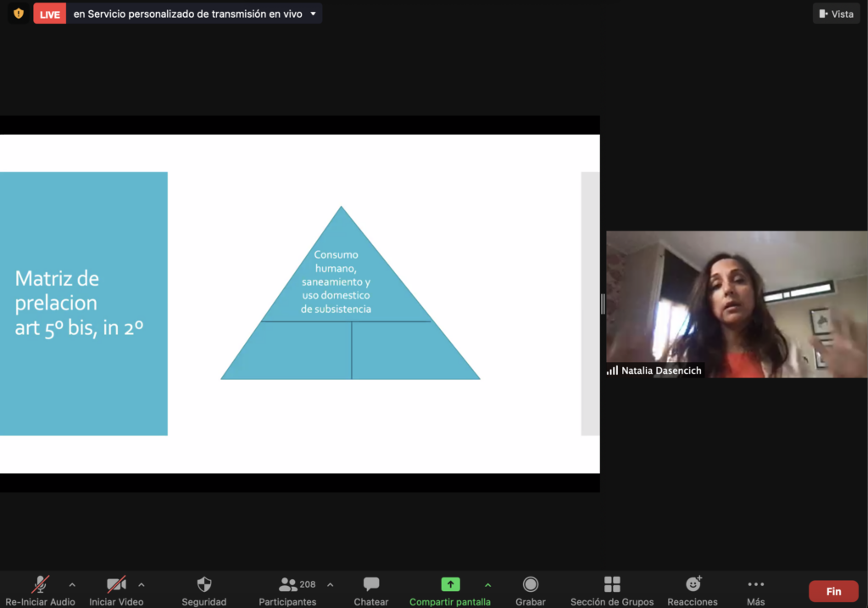Click the encryption shield icon at top left
Screen dimensions: 868x608
19,14
